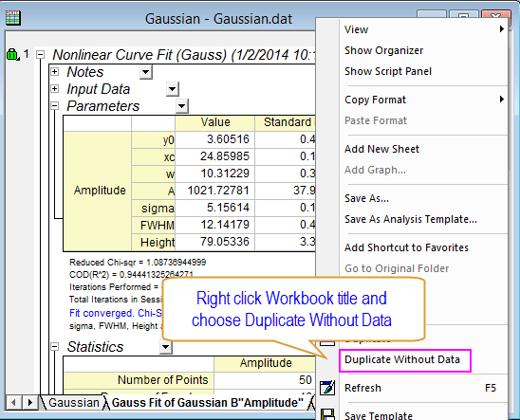
Task: Click the Refresh icon in context menu
Action: click(327, 388)
